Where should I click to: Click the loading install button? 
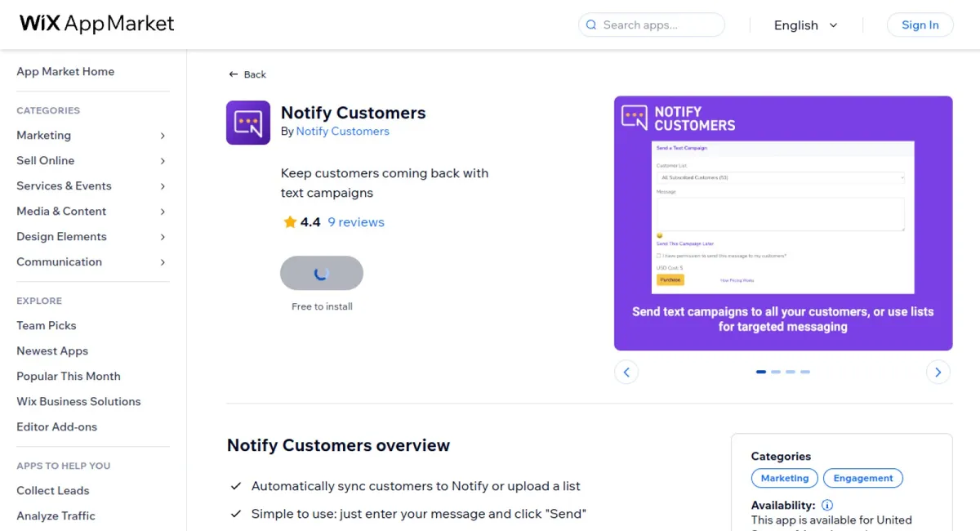[x=322, y=273]
